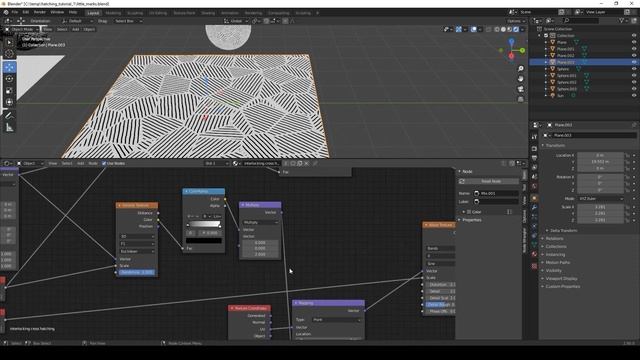Open the Node Wrangler sidebar tab
The image size is (640, 360).
[x=524, y=240]
